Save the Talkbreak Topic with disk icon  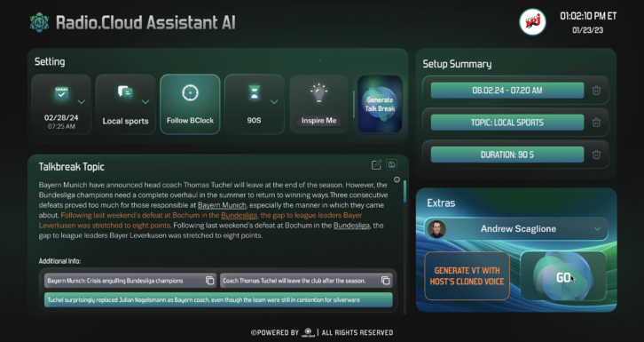click(392, 164)
